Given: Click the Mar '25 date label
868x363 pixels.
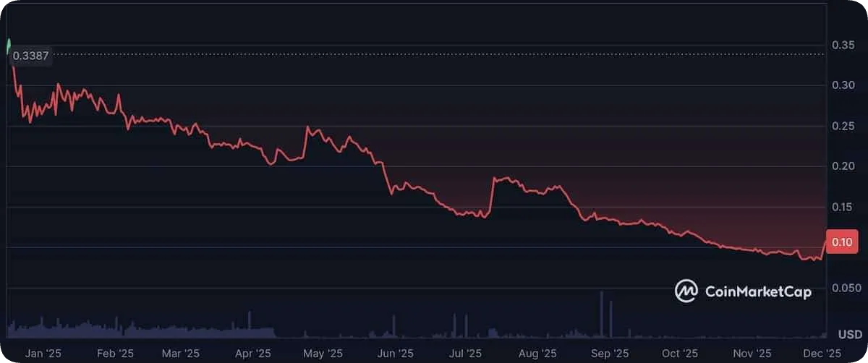Looking at the screenshot, I should point(181,353).
